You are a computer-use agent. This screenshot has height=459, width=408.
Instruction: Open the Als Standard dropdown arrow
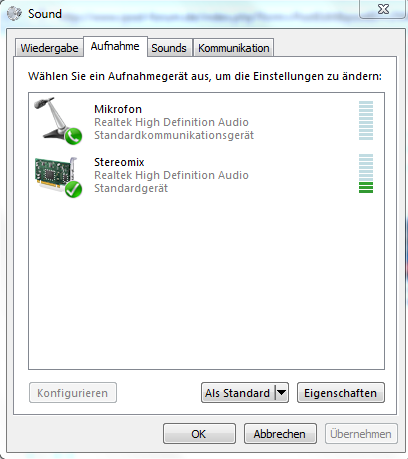pos(281,393)
